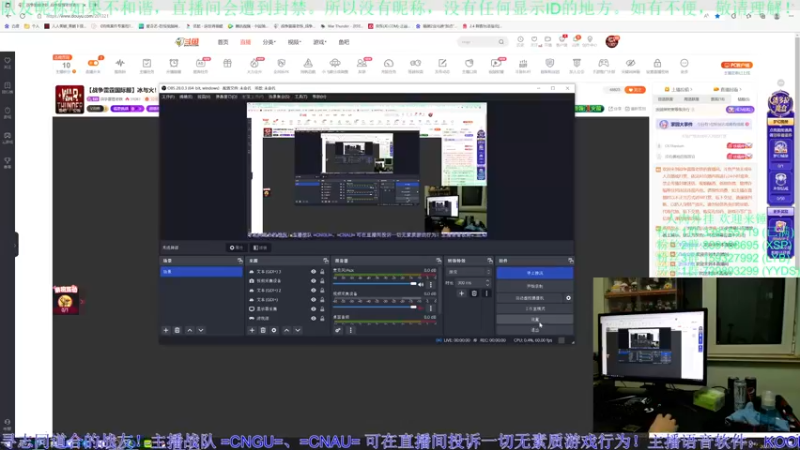The image size is (800, 450).
Task: Expand the 视频 dropdown in Douyu navigation
Action: (294, 42)
